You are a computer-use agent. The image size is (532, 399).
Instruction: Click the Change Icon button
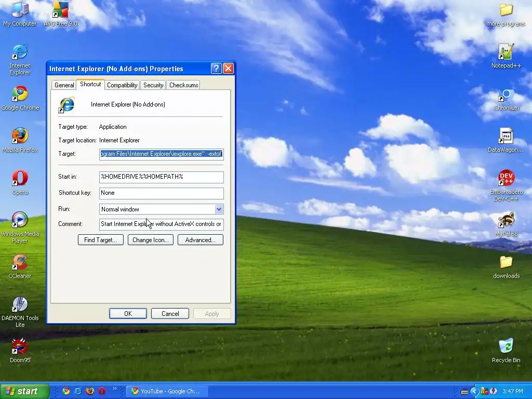150,240
